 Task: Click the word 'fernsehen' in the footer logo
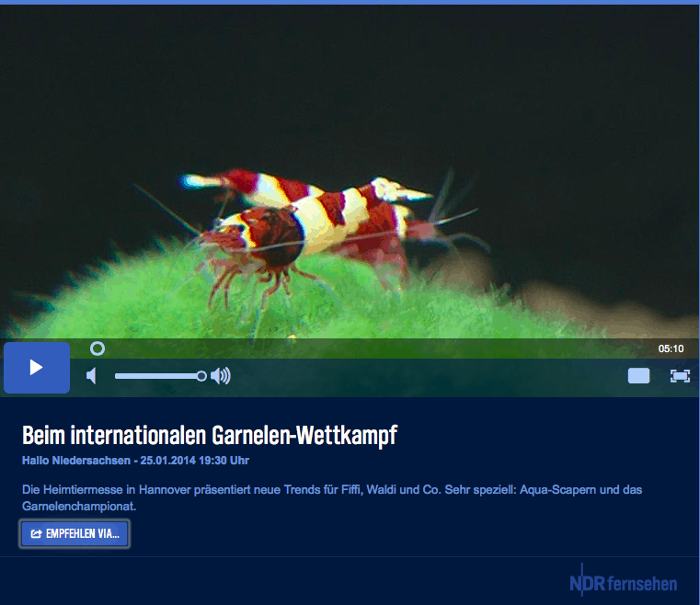pyautogui.click(x=642, y=584)
